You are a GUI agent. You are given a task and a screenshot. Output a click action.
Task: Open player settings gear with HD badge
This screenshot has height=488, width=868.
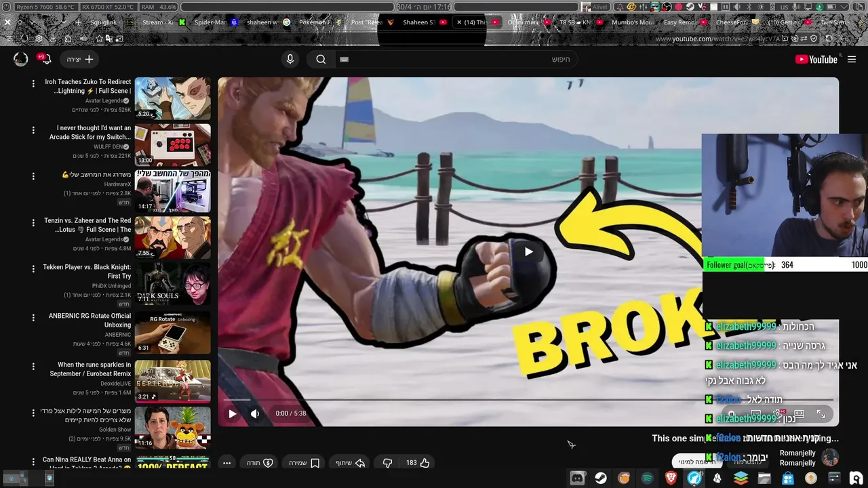click(x=778, y=413)
